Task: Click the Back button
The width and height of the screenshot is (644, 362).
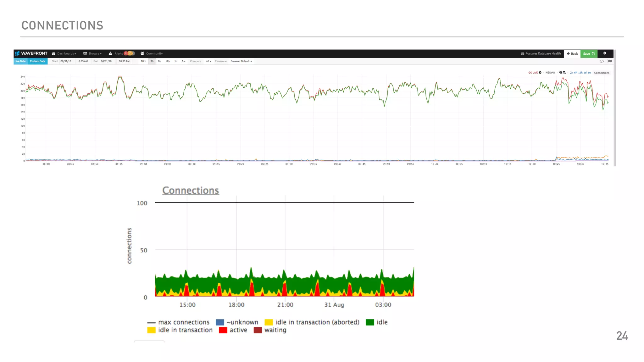Action: click(572, 54)
